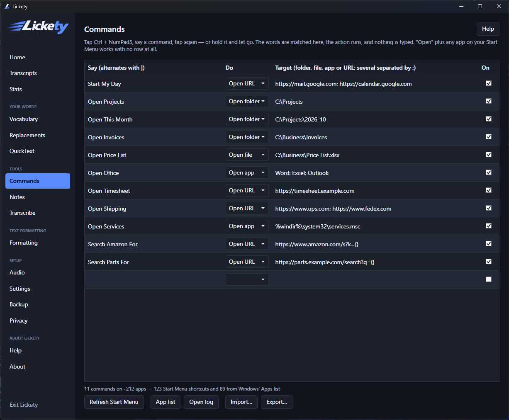This screenshot has height=420, width=509.
Task: Open the blank dropdown in the new row
Action: coord(247,279)
